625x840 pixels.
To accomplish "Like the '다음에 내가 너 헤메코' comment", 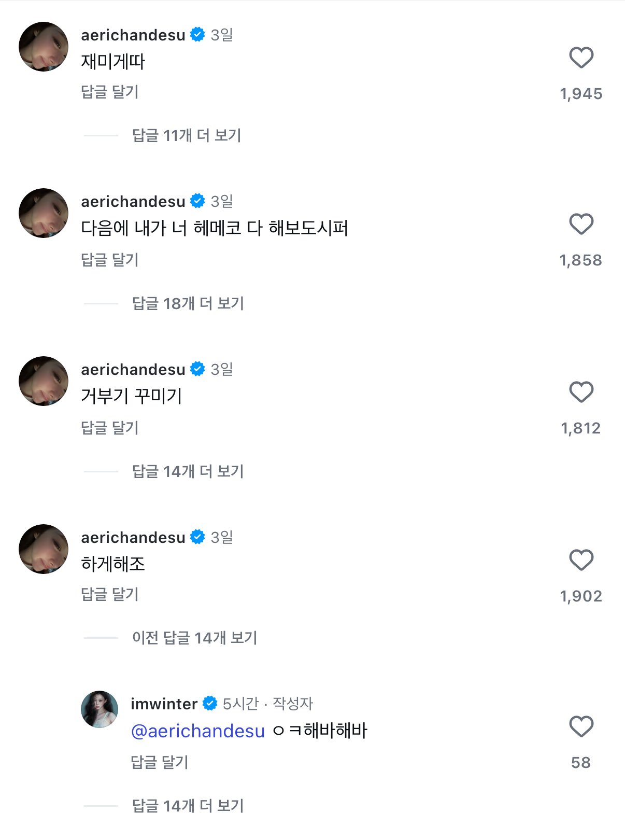I will click(581, 225).
